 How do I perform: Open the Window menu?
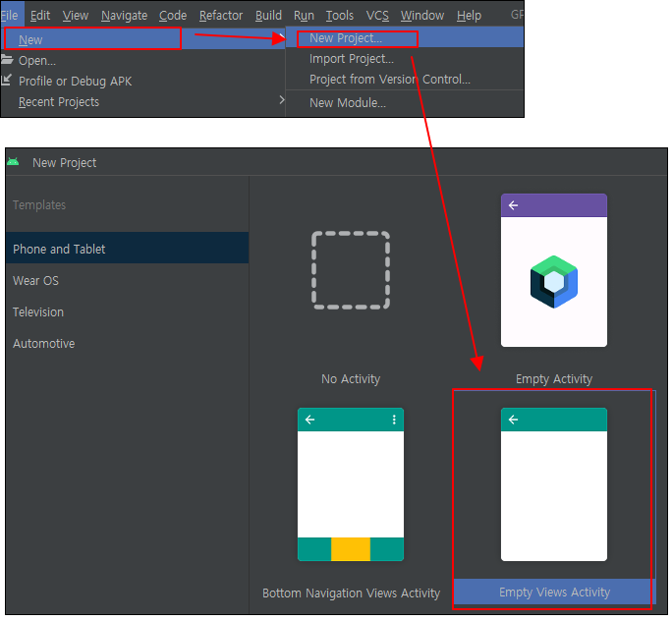pos(422,16)
